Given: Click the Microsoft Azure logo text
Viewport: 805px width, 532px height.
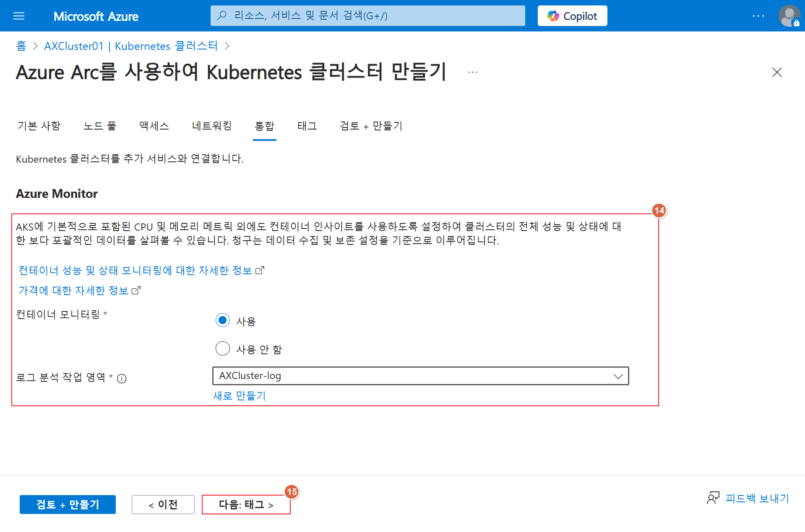Looking at the screenshot, I should 96,16.
